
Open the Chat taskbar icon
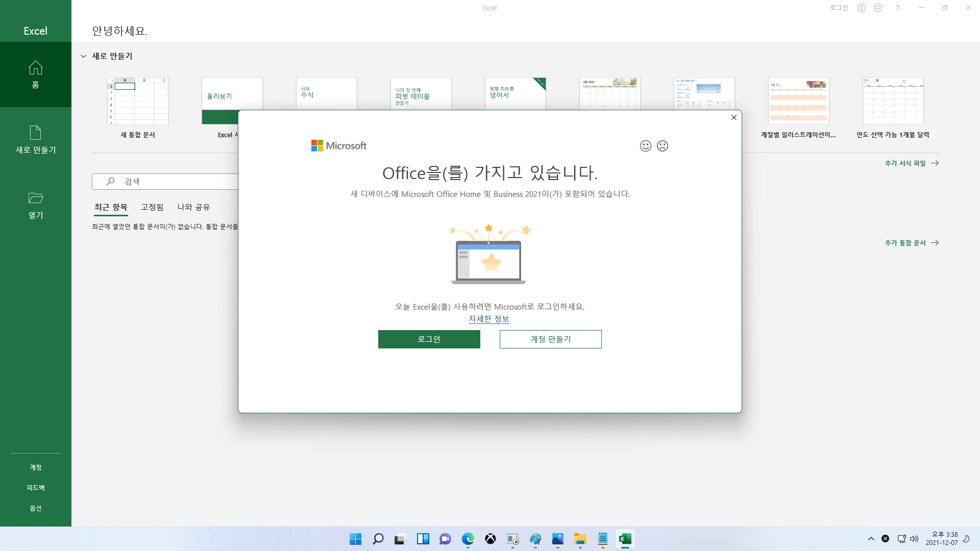[445, 539]
